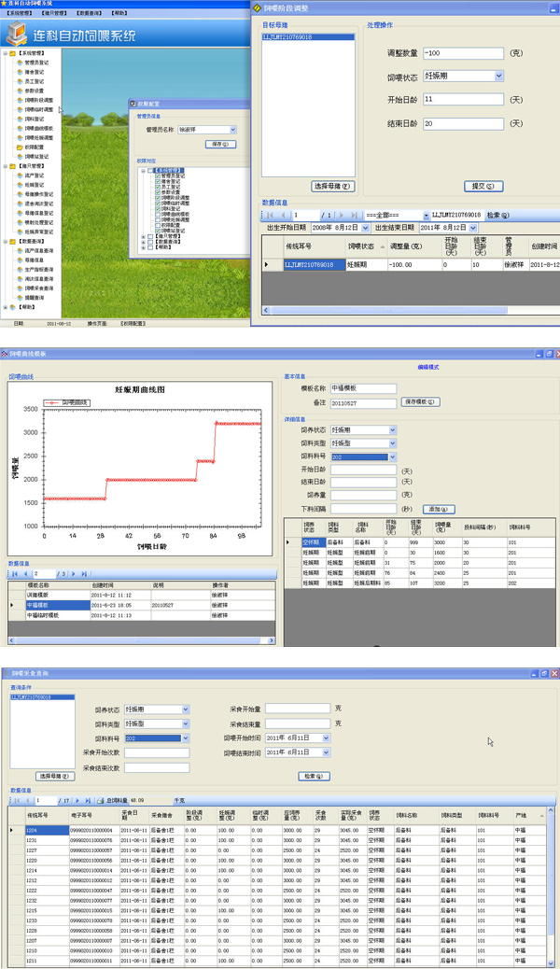This screenshot has height=969, width=560.
Task: Check the 【猪只管理】 box in the permission tree
Action: click(x=150, y=234)
